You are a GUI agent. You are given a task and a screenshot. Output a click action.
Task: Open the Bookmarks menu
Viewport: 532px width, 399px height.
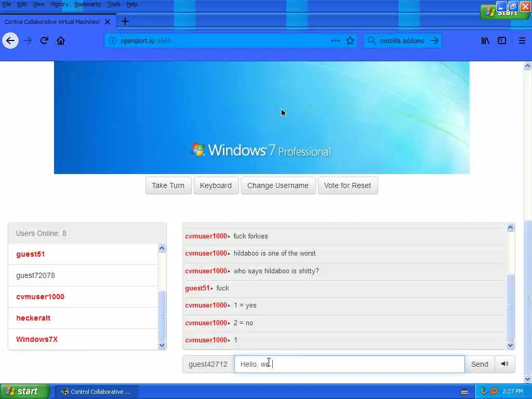(x=87, y=4)
